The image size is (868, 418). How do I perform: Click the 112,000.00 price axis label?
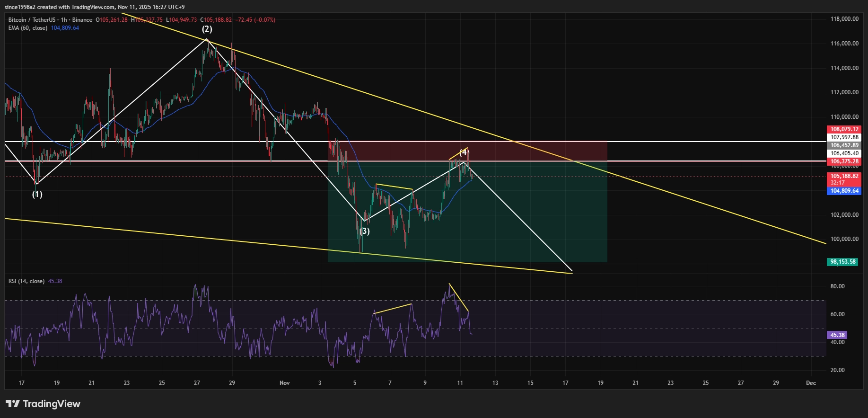(844, 92)
